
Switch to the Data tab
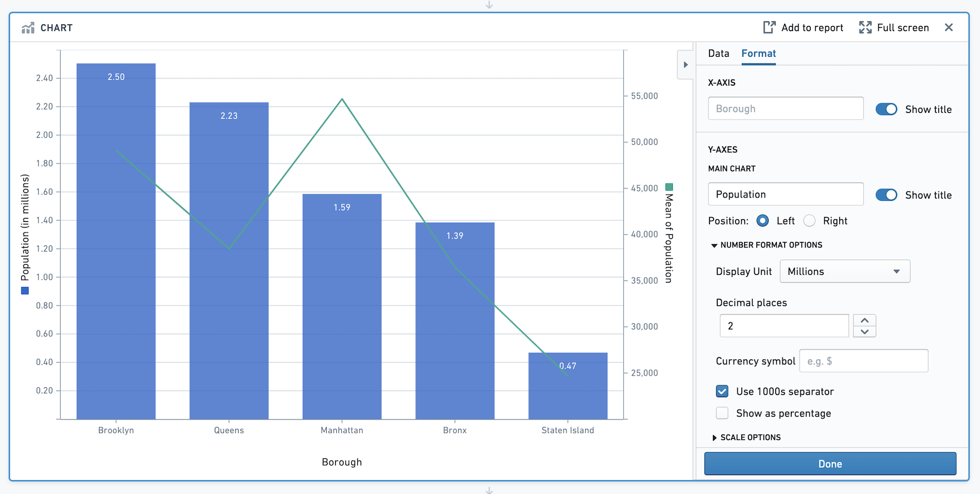[718, 53]
